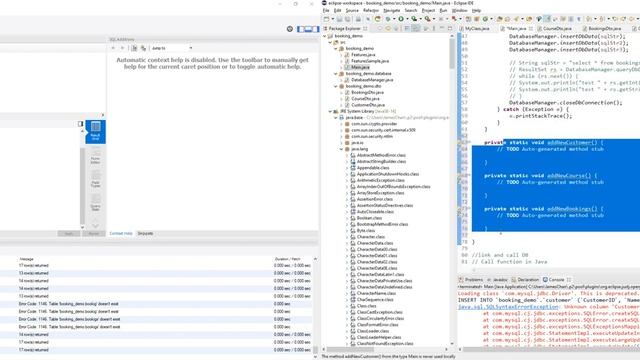Open the Declaration view tab
Screen dimensions: 640x360
click(x=525, y=280)
